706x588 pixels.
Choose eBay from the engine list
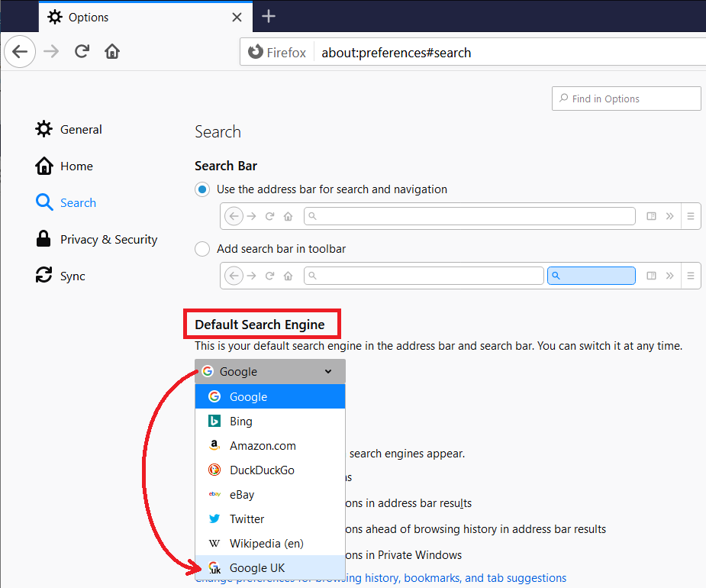(270, 494)
